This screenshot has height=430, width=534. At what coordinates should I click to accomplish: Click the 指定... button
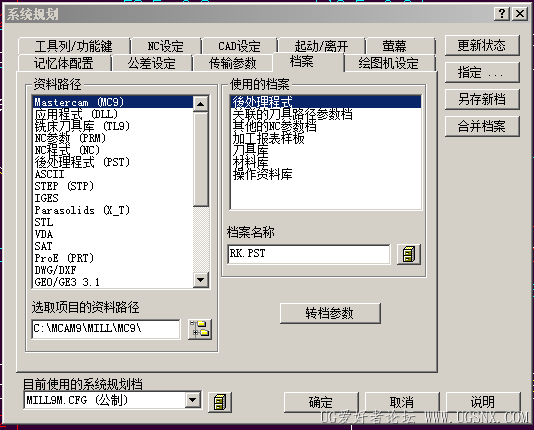[x=482, y=72]
